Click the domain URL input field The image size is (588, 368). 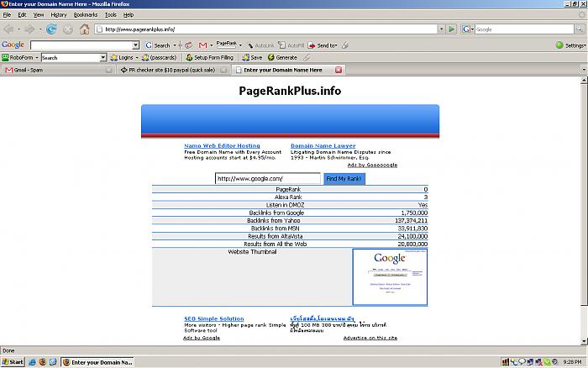point(267,178)
